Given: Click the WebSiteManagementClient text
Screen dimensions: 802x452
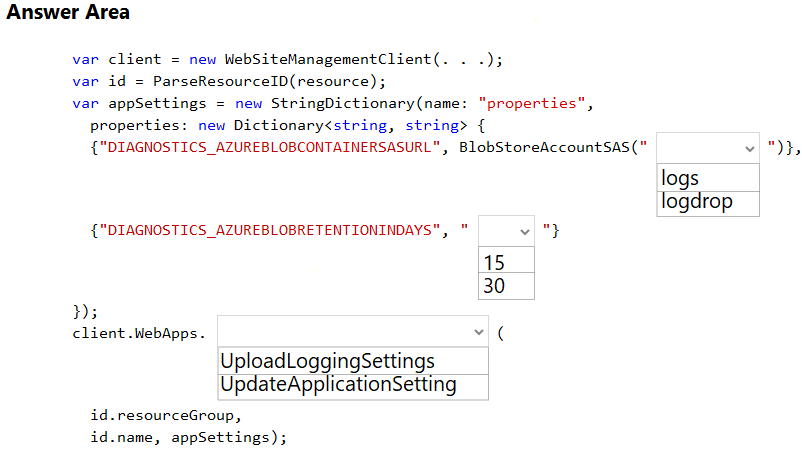Looking at the screenshot, I should 328,59.
